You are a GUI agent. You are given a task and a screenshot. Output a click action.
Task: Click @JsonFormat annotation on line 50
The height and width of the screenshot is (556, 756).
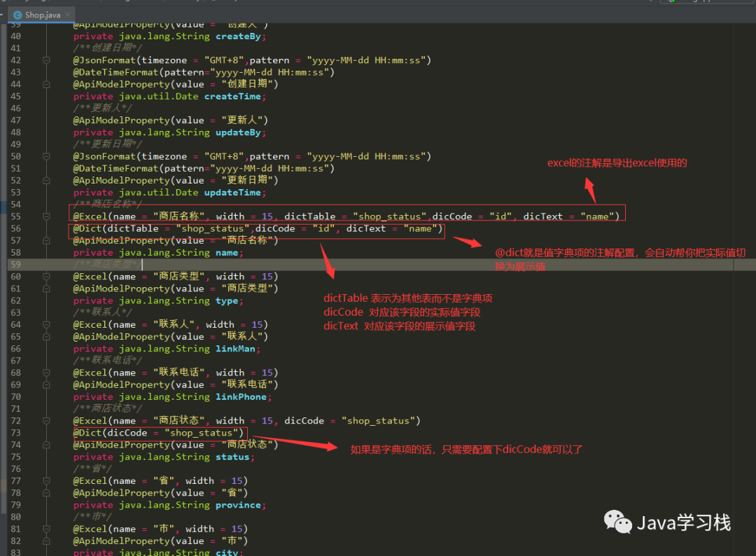(x=104, y=156)
